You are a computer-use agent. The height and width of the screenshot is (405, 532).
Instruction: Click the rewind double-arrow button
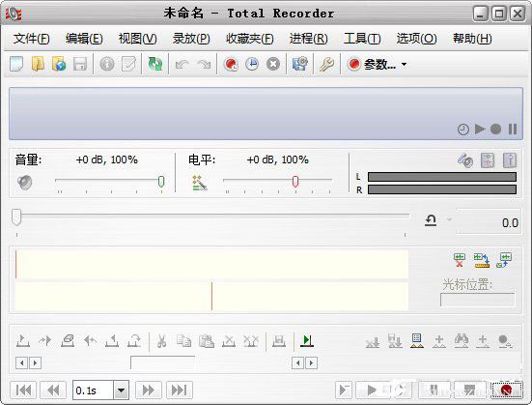(x=53, y=391)
